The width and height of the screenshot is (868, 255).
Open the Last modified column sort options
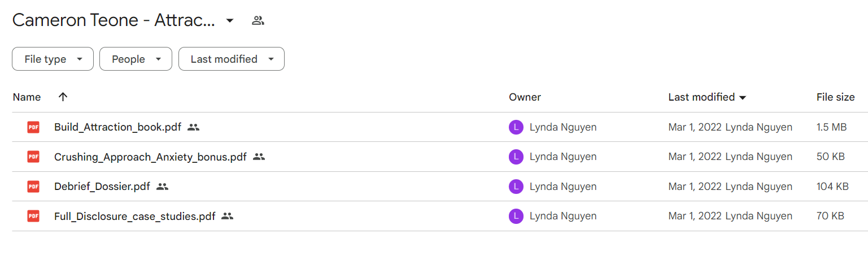(x=707, y=97)
